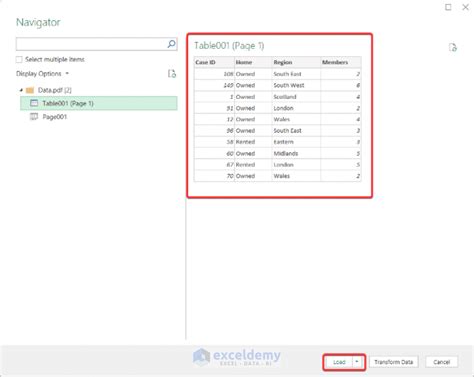
Task: Click the Case ID column header
Action: click(214, 62)
